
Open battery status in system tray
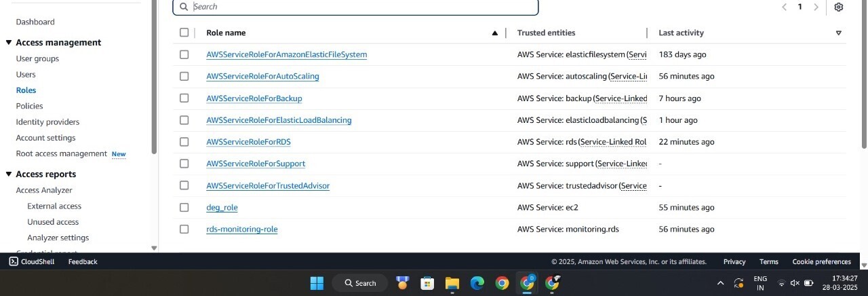click(808, 283)
